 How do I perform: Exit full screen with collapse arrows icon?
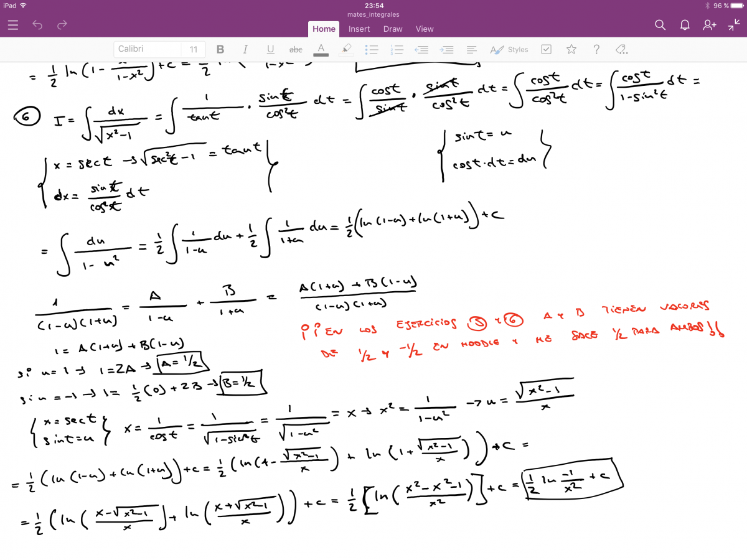tap(734, 25)
